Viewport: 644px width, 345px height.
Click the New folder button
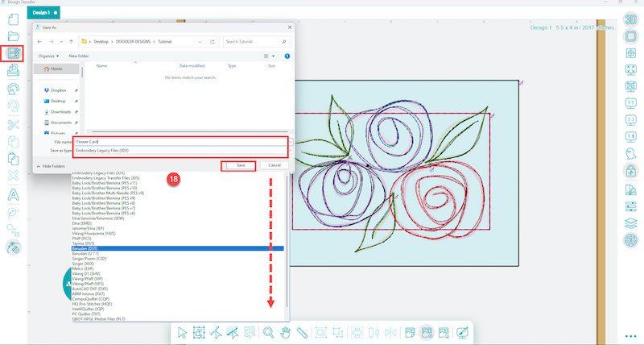[79, 56]
